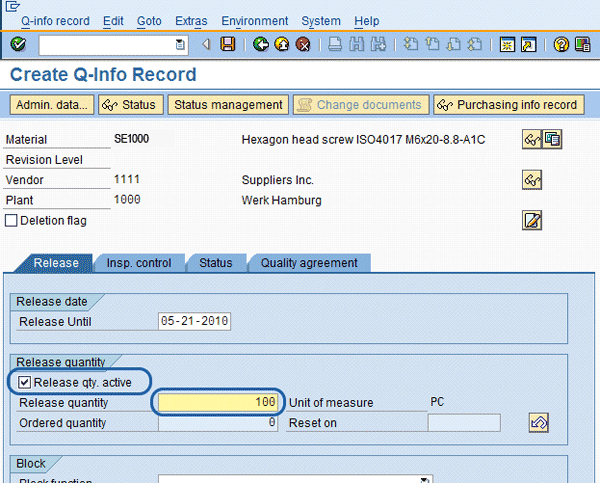Click the Last Page icon
The image size is (600, 483).
coord(475,44)
